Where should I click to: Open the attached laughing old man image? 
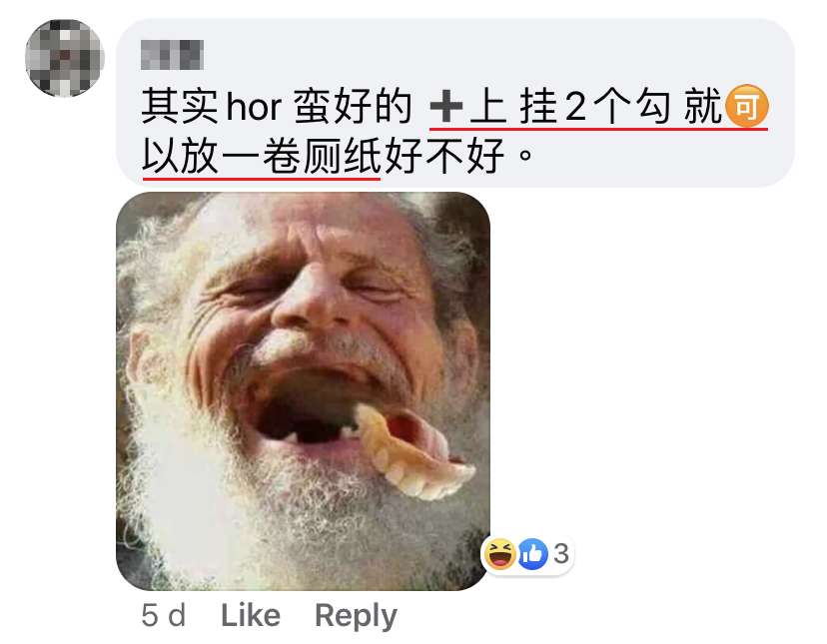tap(303, 390)
